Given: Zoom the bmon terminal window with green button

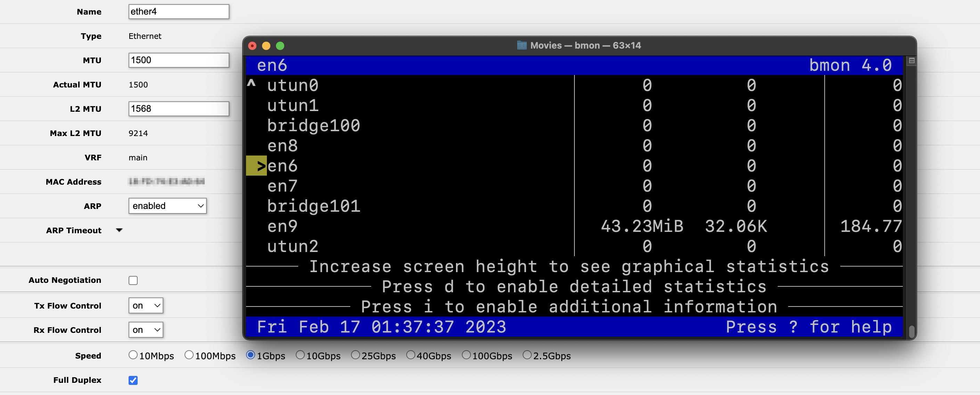Looking at the screenshot, I should pyautogui.click(x=280, y=46).
